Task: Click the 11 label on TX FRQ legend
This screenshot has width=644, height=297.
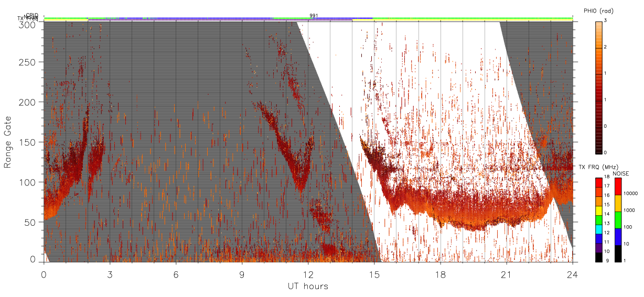Action: tap(607, 242)
